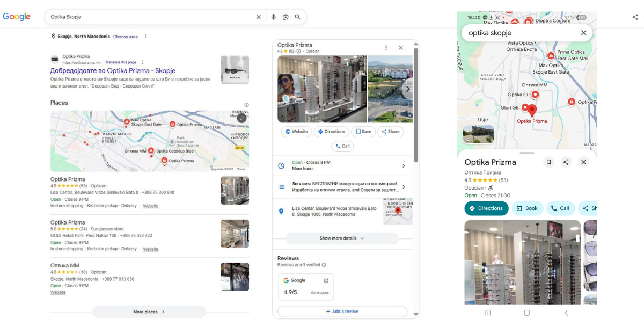Open the address mini map in the panel
Image resolution: width=644 pixels, height=333 pixels.
coord(398,212)
